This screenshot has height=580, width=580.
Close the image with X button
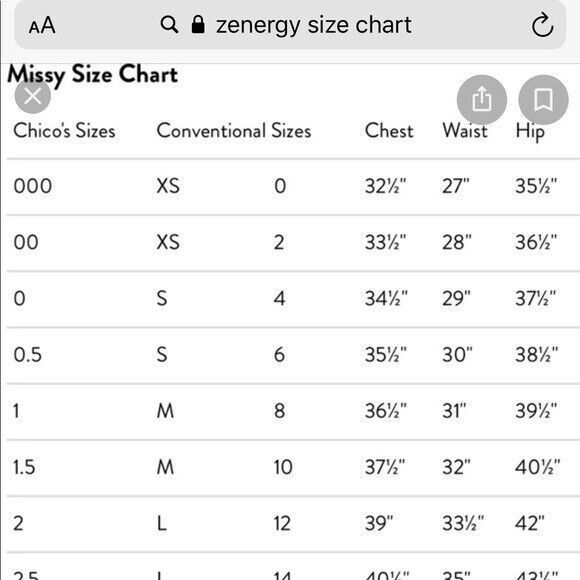click(33, 96)
